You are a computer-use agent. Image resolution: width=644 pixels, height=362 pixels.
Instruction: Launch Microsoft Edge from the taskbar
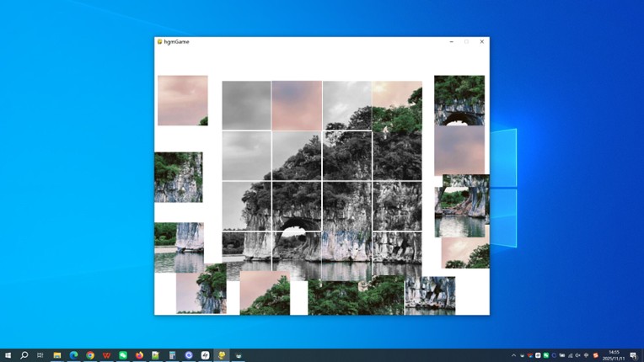[73, 355]
